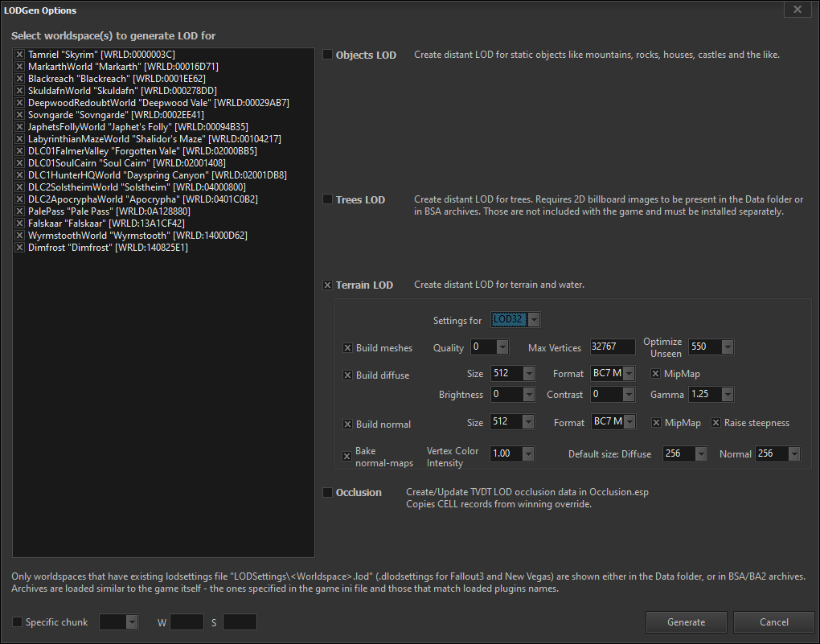
Task: Select the DLC2SolstheimWorld [WRLD:04000800] row text
Action: [137, 187]
